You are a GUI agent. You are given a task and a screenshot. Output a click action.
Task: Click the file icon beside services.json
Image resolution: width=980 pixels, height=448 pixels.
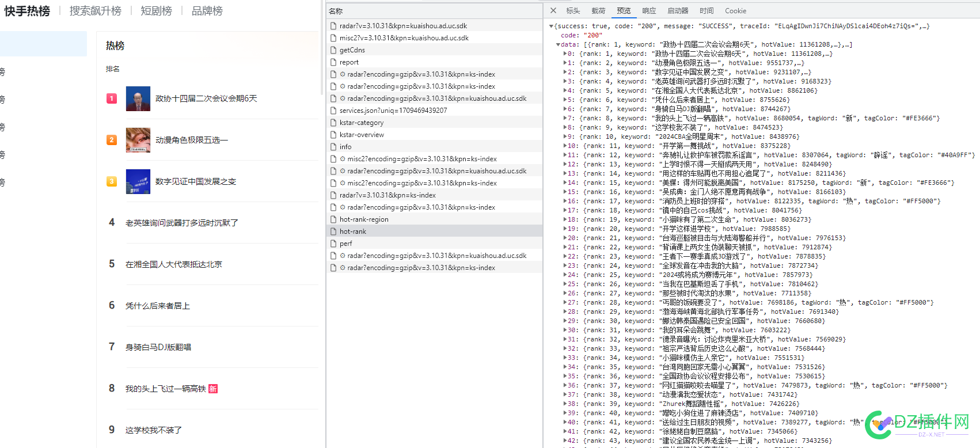333,111
